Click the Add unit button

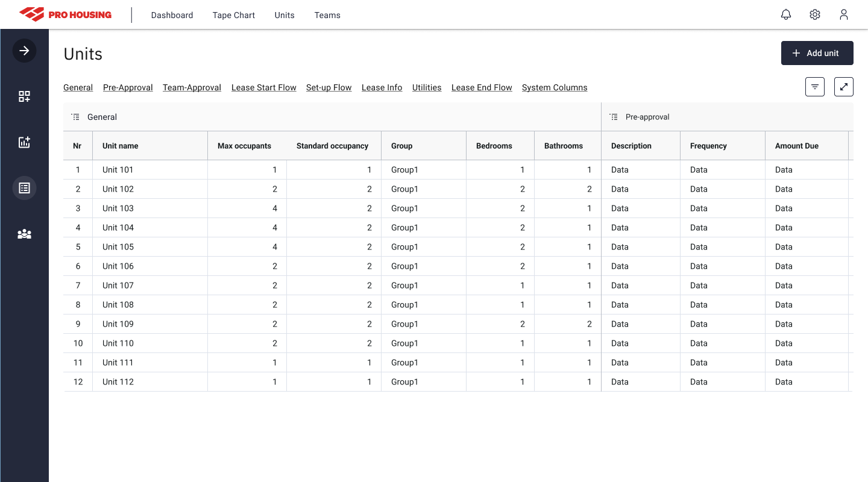click(817, 53)
